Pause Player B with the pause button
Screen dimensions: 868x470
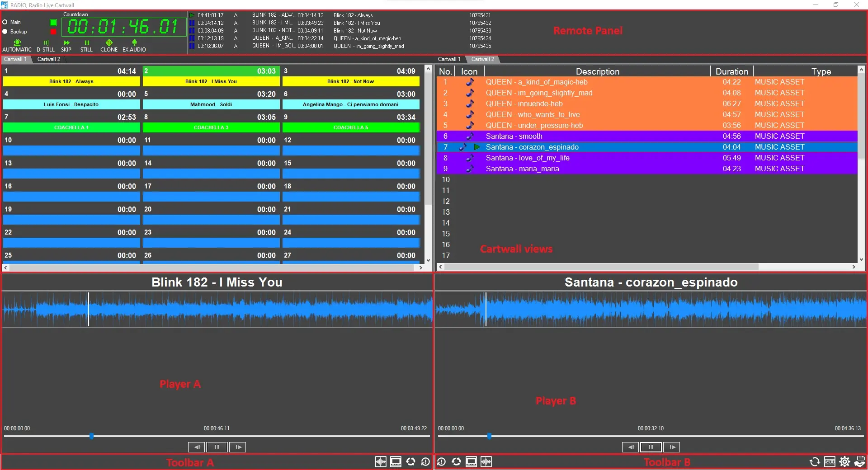coord(651,447)
